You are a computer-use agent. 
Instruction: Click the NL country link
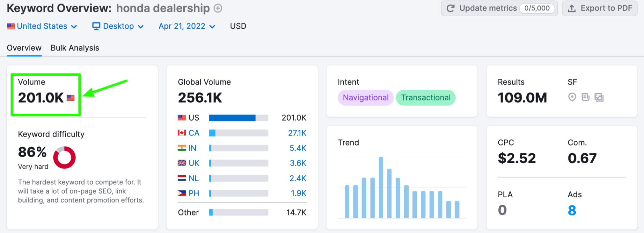[194, 178]
